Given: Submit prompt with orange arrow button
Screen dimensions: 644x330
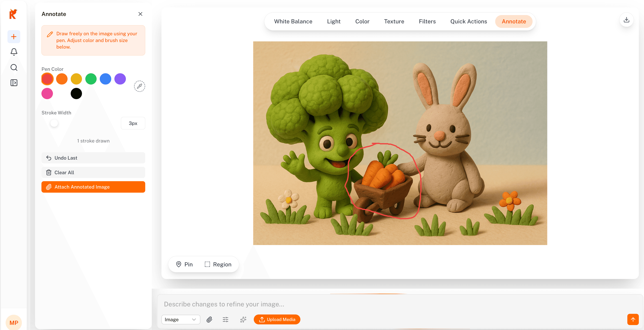Looking at the screenshot, I should (633, 319).
